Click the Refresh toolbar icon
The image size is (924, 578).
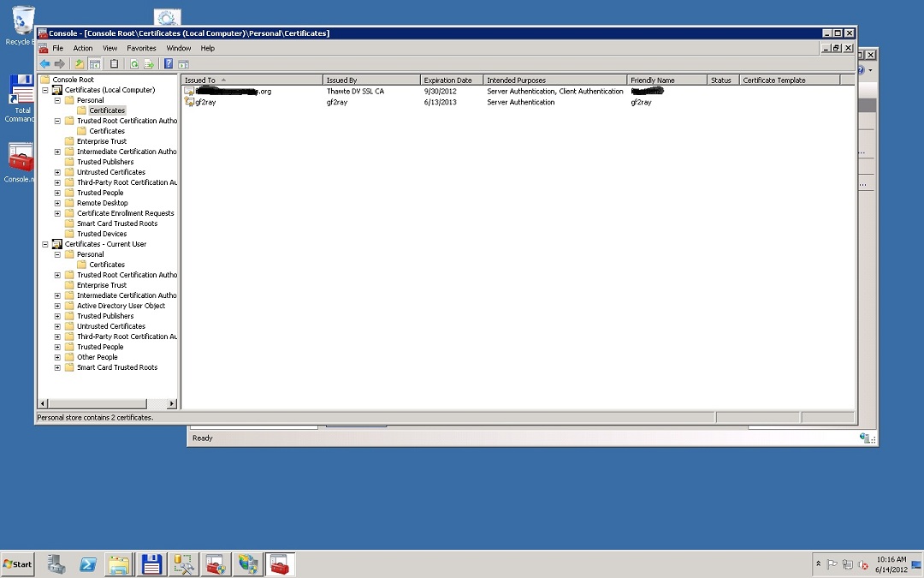[134, 64]
